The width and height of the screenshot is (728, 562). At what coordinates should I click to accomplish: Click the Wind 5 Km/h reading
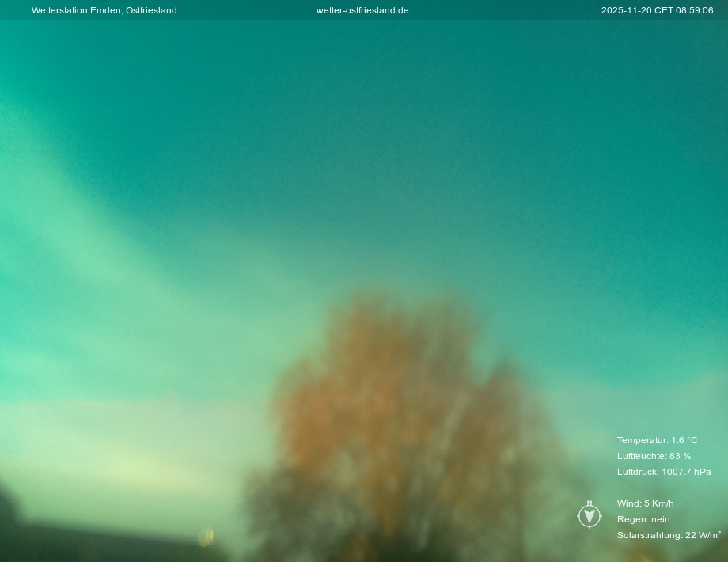645,503
